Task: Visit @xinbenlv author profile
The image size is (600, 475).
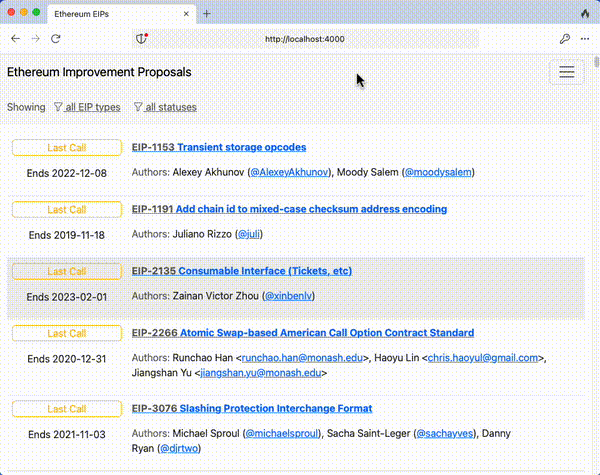Action: [289, 296]
